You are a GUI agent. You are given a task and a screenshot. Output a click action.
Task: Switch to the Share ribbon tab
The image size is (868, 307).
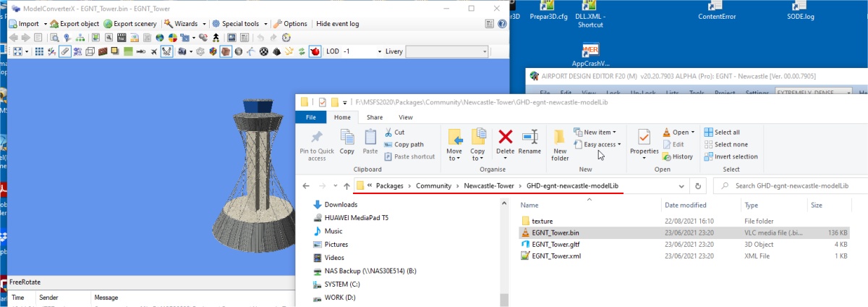(x=375, y=117)
